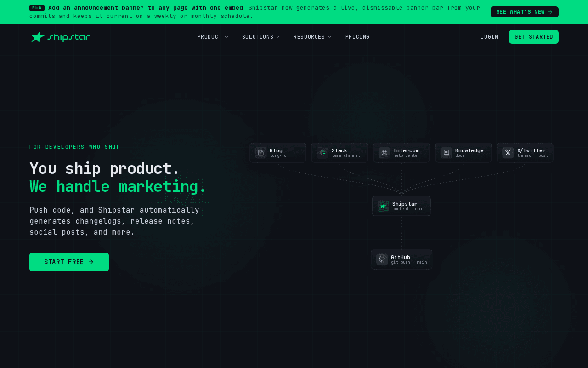This screenshot has height=368, width=588.
Task: Click the Knowledge docs icon
Action: click(x=447, y=153)
